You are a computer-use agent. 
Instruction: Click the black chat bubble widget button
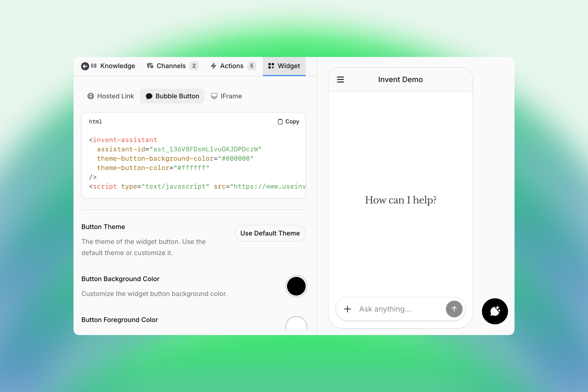pos(495,311)
